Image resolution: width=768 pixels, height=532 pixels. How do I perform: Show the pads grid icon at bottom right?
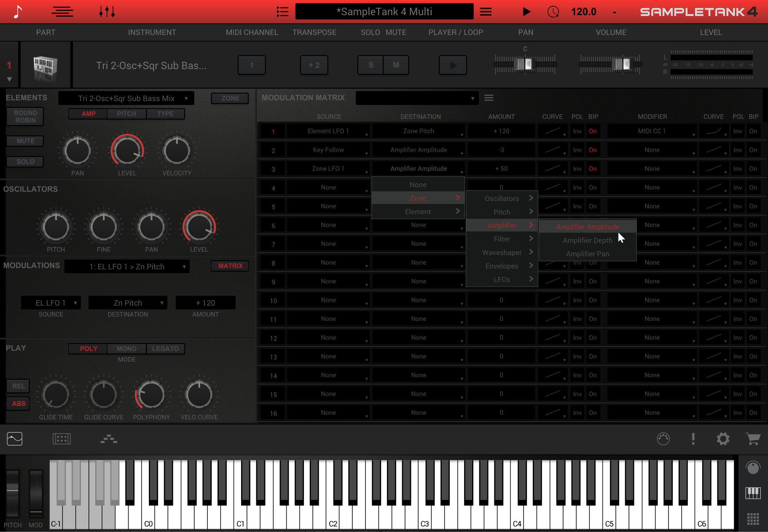pyautogui.click(x=753, y=519)
